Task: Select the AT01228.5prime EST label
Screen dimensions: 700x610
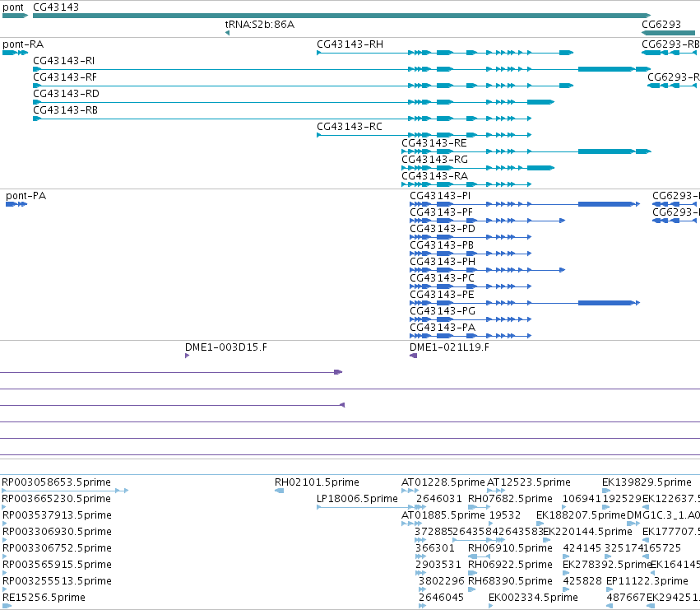Action: click(443, 482)
